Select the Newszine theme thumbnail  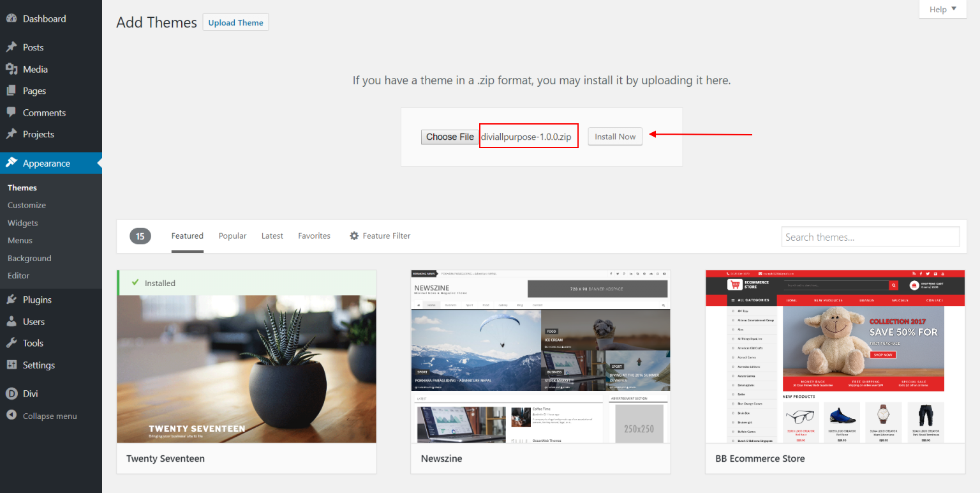[540, 356]
